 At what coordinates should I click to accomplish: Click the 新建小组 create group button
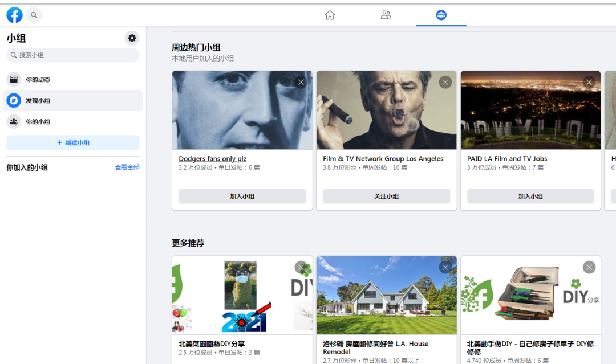(x=72, y=142)
